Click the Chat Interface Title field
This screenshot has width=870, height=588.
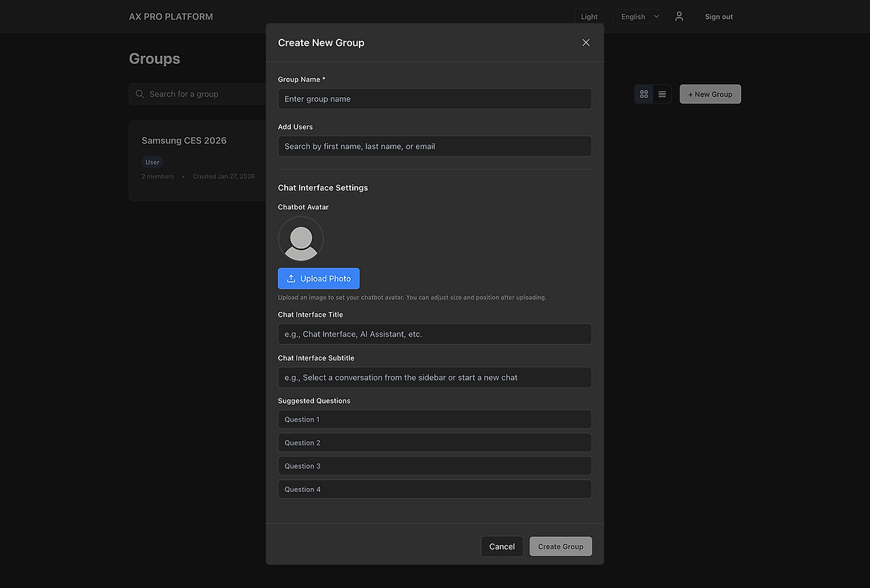click(x=434, y=334)
